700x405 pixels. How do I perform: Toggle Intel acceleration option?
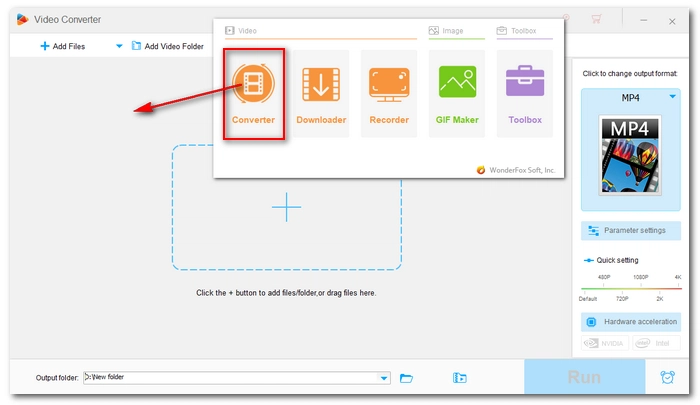click(656, 343)
